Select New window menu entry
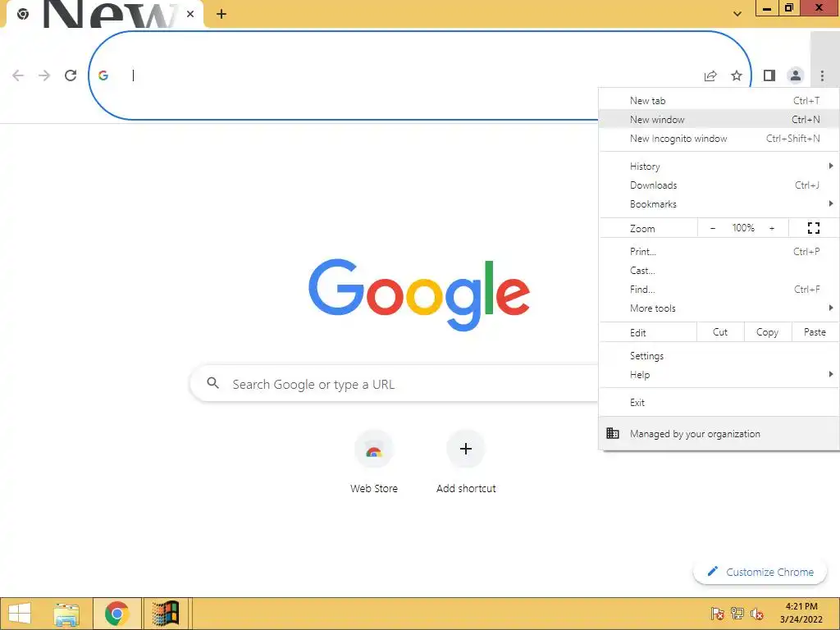The height and width of the screenshot is (630, 840). tap(719, 120)
